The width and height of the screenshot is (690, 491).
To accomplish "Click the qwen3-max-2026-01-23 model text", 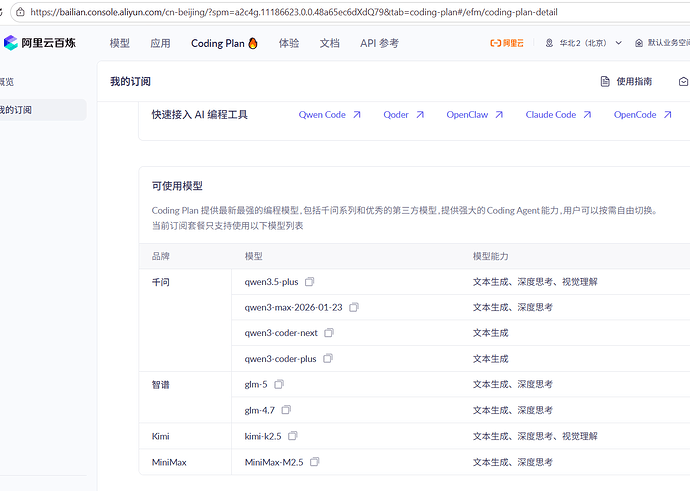I will tap(294, 308).
